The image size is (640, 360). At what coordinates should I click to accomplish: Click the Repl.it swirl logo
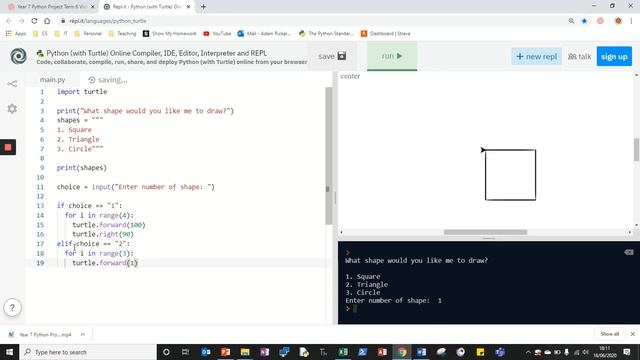tap(18, 56)
